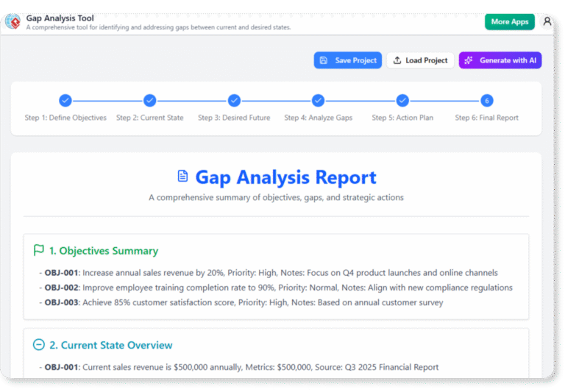565x392 pixels.
Task: Click the sparkles icon in Generate with AI
Action: tap(469, 60)
